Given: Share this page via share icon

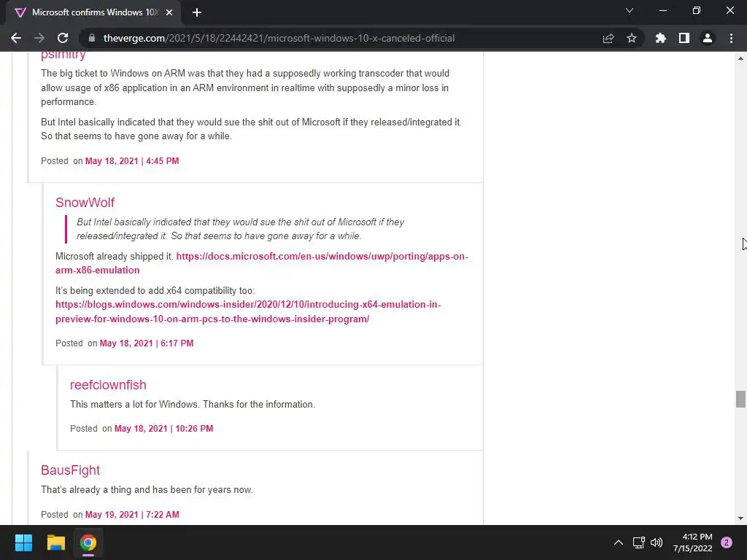Looking at the screenshot, I should [608, 38].
